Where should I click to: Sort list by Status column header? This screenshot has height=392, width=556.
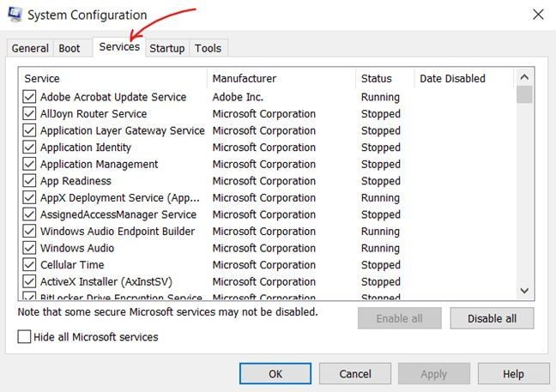[x=377, y=79]
